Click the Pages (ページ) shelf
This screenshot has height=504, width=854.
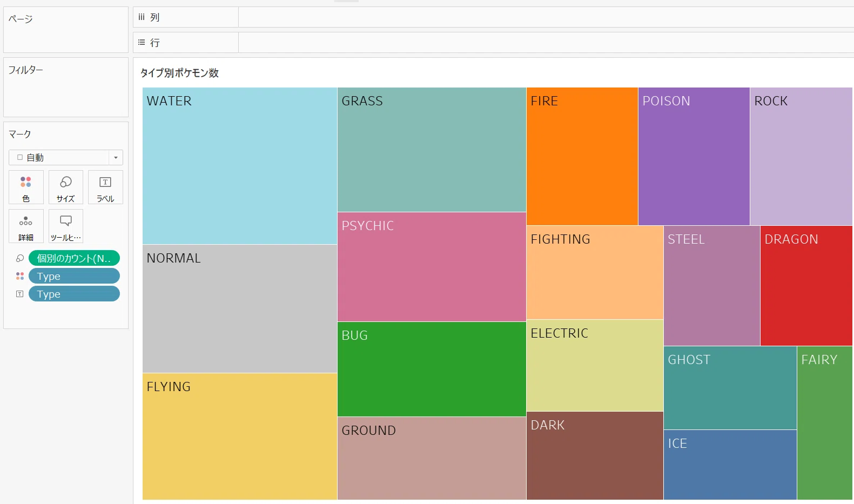[66, 30]
